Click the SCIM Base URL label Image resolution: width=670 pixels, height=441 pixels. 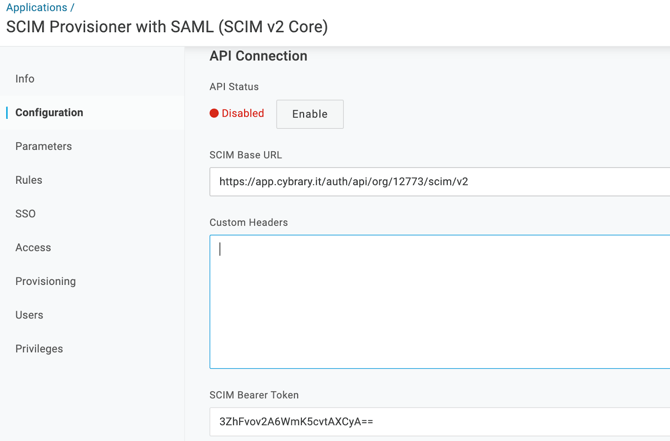246,155
